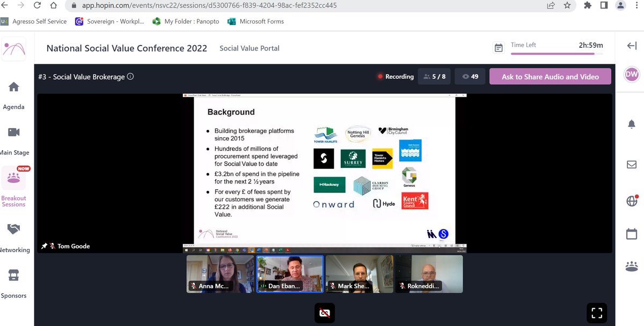Click the National Social Value Conference 2022 title

[127, 48]
